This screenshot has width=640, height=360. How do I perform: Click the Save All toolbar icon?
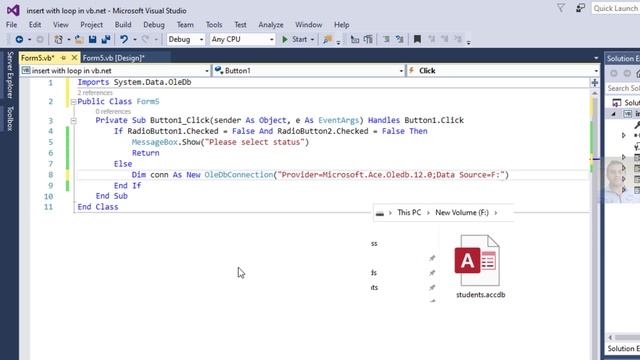coord(106,39)
